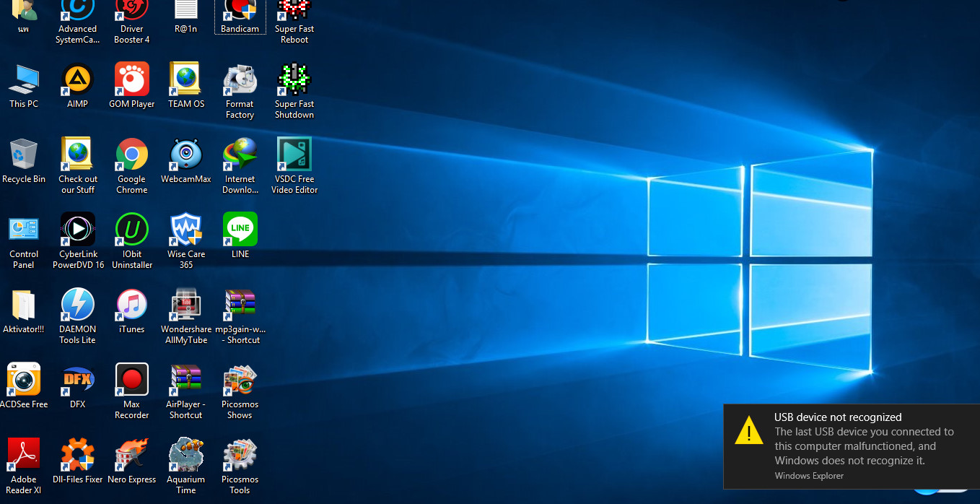The height and width of the screenshot is (504, 980).
Task: Launch the Google Chrome icon
Action: [x=132, y=155]
